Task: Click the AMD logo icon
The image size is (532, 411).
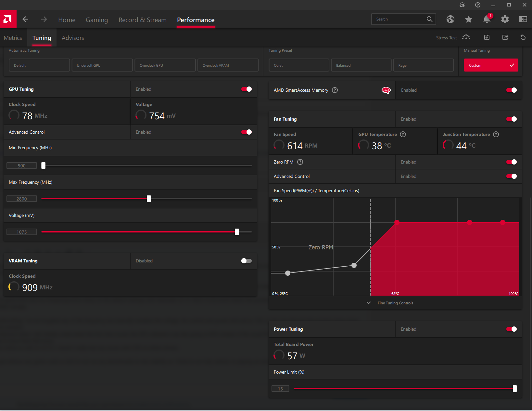Action: point(8,19)
